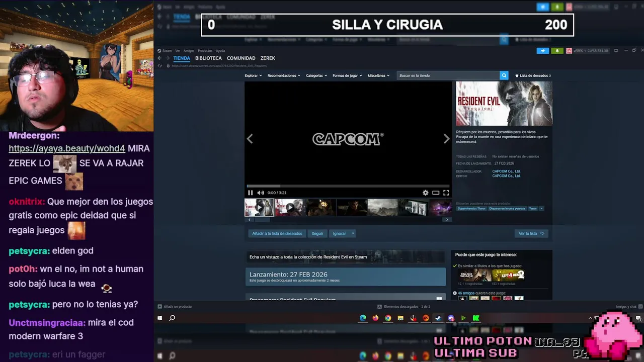Click the plus button beside tags

[541, 209]
